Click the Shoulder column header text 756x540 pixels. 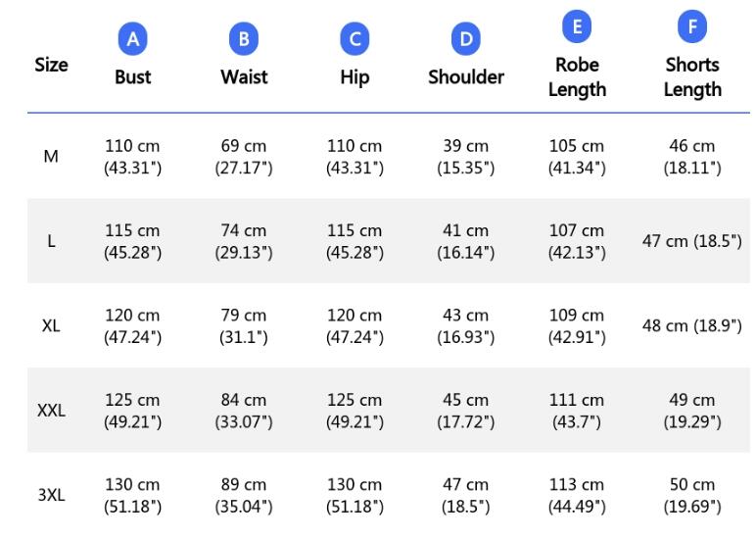[x=466, y=77]
